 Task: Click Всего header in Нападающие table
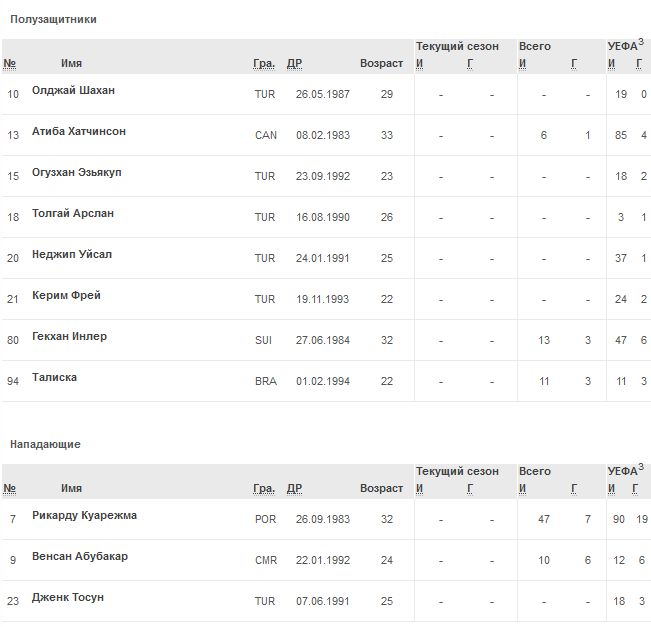click(535, 471)
